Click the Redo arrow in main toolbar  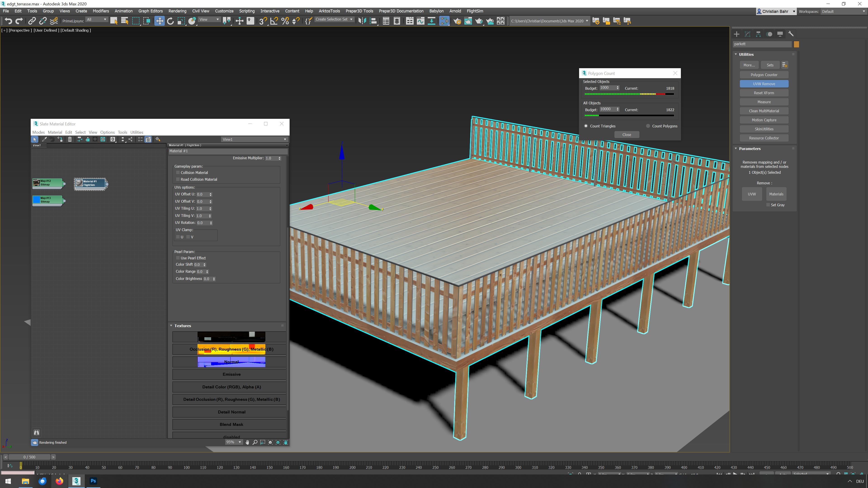pyautogui.click(x=19, y=21)
